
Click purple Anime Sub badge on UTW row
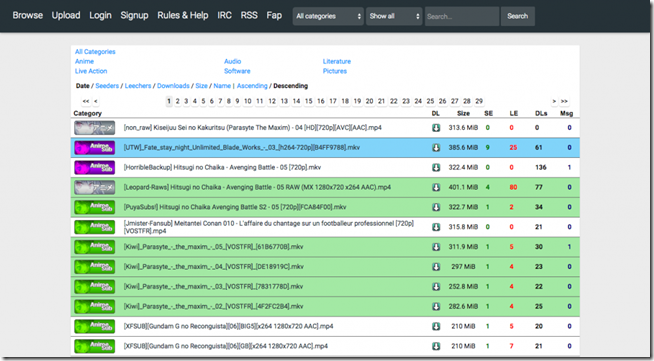tap(94, 148)
